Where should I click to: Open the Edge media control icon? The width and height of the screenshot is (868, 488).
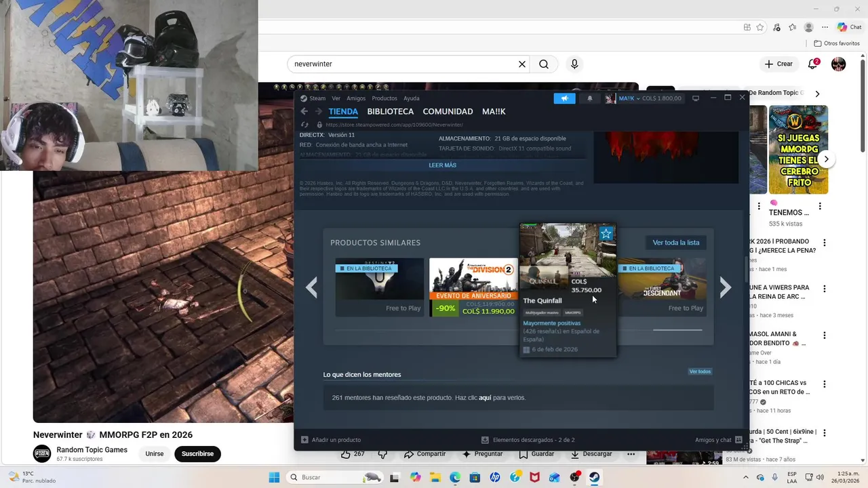click(776, 27)
